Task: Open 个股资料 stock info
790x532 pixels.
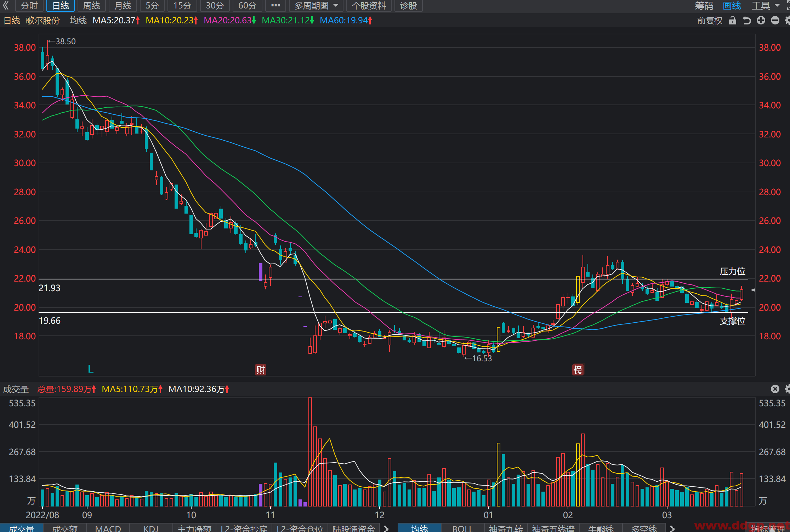Action: 369,6
